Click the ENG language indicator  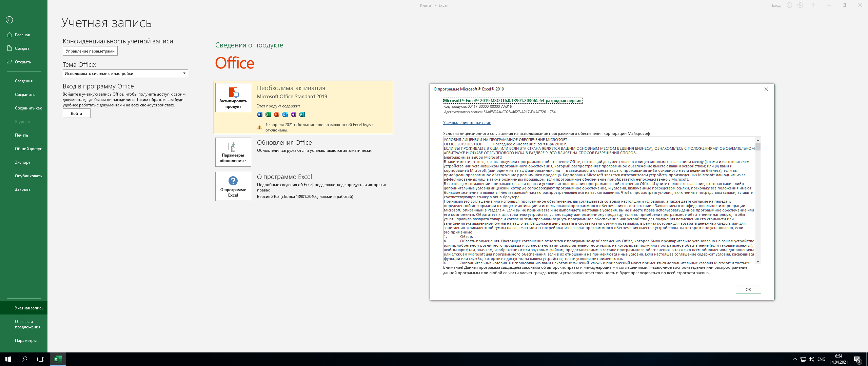click(821, 359)
